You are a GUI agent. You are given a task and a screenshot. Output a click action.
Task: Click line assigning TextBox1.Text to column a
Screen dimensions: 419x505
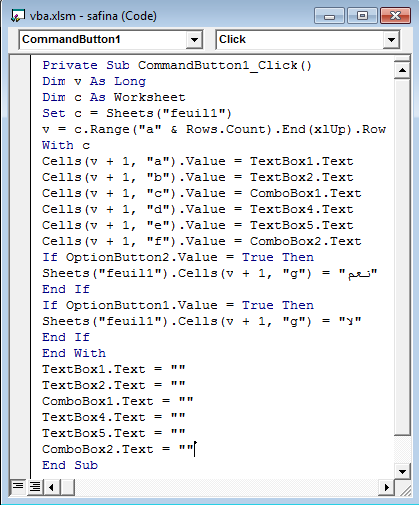pos(197,161)
